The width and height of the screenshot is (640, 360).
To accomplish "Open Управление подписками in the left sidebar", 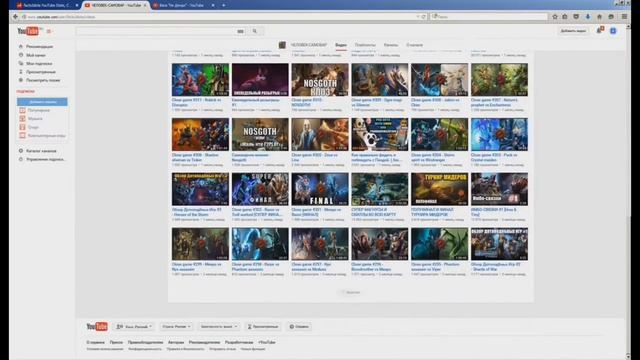I will [x=46, y=159].
